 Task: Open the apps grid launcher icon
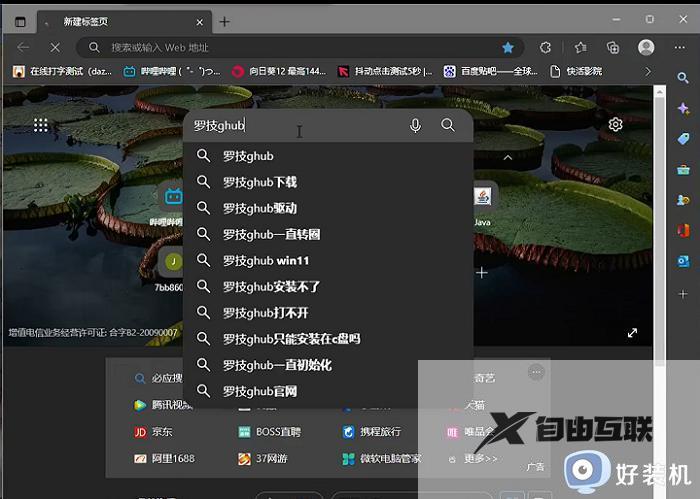tap(41, 125)
